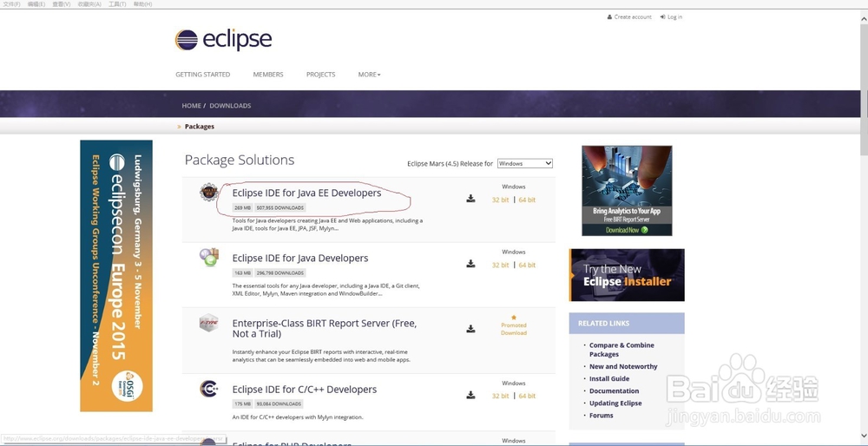Expand the MORE navigation dropdown

(x=369, y=75)
